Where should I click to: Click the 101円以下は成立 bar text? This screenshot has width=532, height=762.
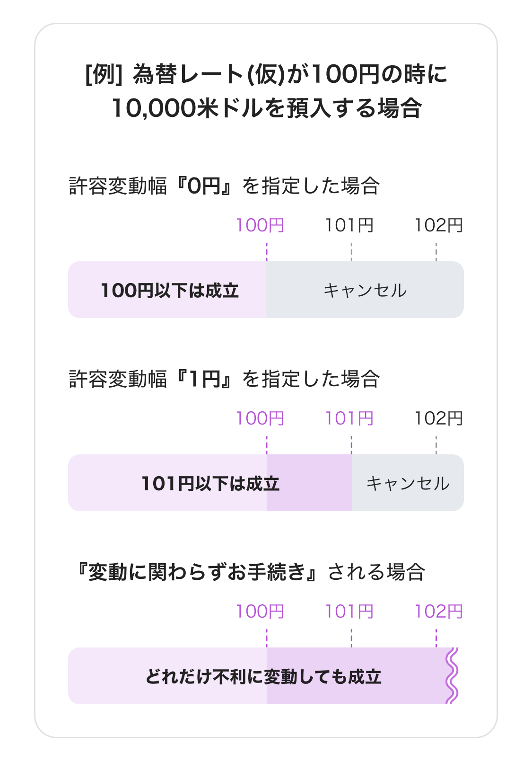(210, 483)
